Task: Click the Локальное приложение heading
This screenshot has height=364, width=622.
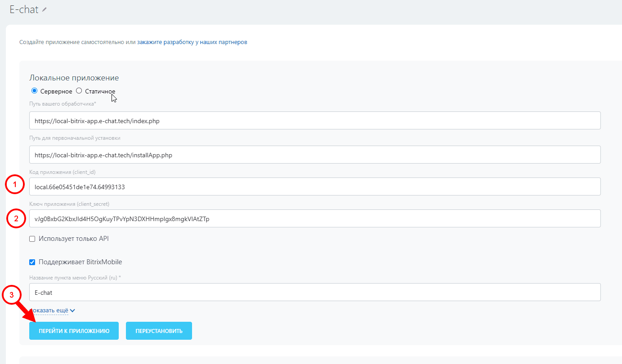Action: click(x=74, y=78)
